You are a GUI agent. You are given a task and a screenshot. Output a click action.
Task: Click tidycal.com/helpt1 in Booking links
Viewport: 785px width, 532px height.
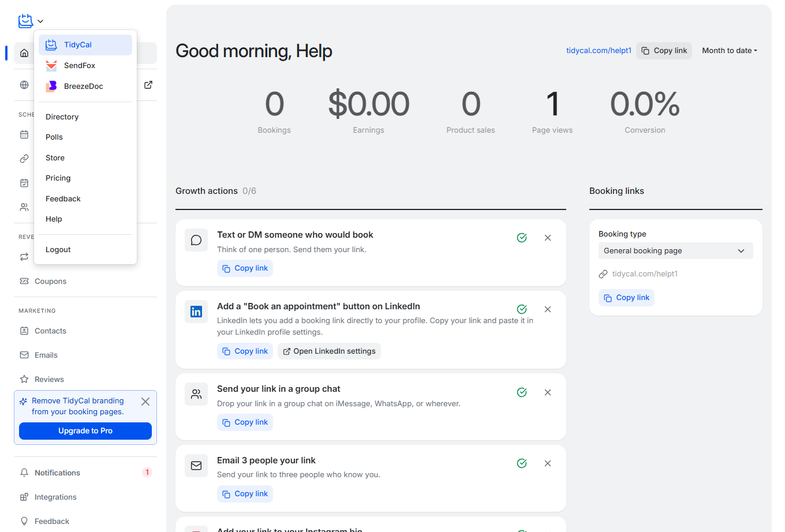click(645, 274)
